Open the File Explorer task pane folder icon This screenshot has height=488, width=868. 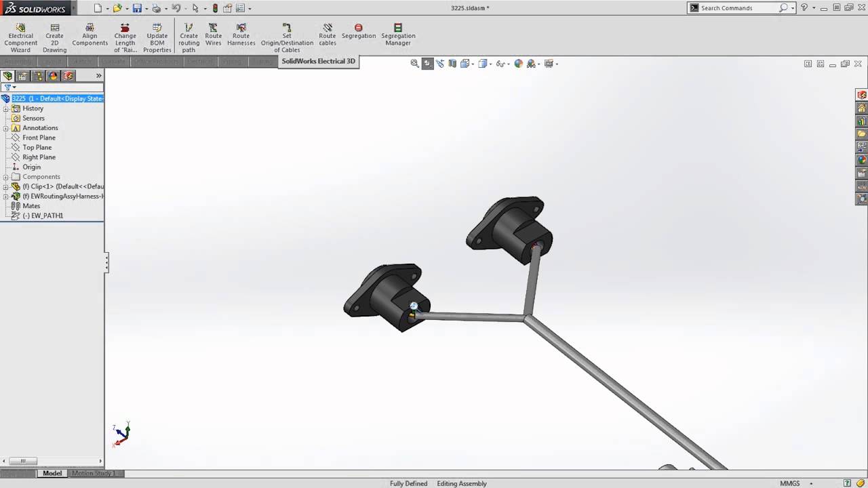pos(862,134)
